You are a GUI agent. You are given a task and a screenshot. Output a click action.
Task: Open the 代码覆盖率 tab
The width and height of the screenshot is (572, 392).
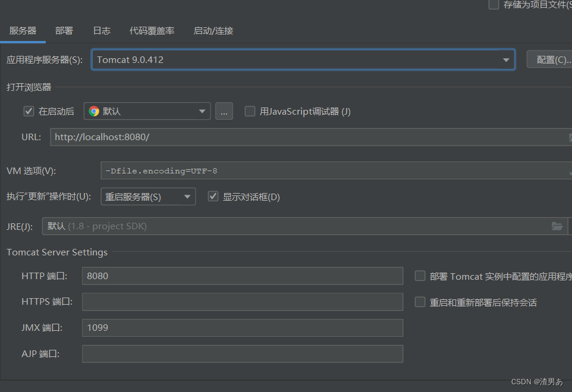[152, 31]
